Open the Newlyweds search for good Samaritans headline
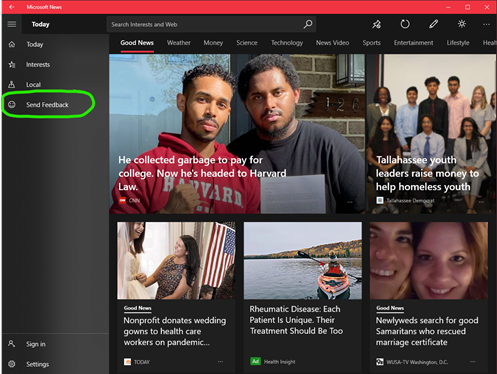Screen dimensions: 497x374 tap(427, 331)
